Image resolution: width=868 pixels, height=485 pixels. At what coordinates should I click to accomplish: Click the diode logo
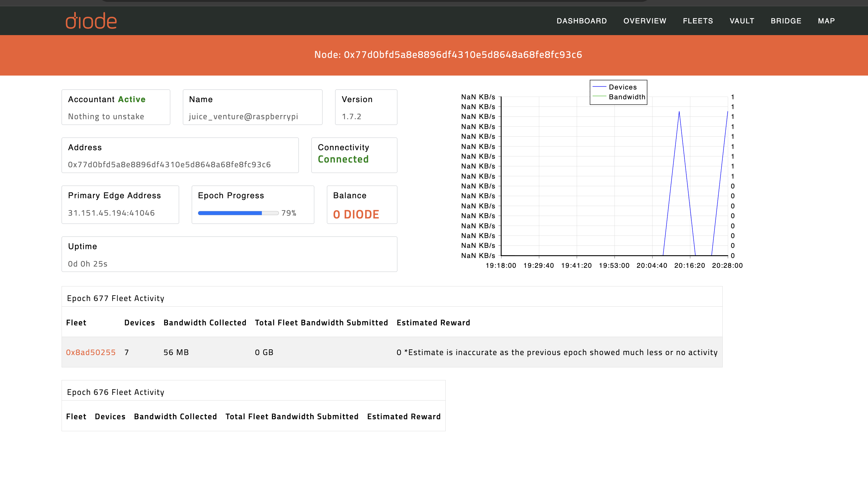click(x=91, y=21)
